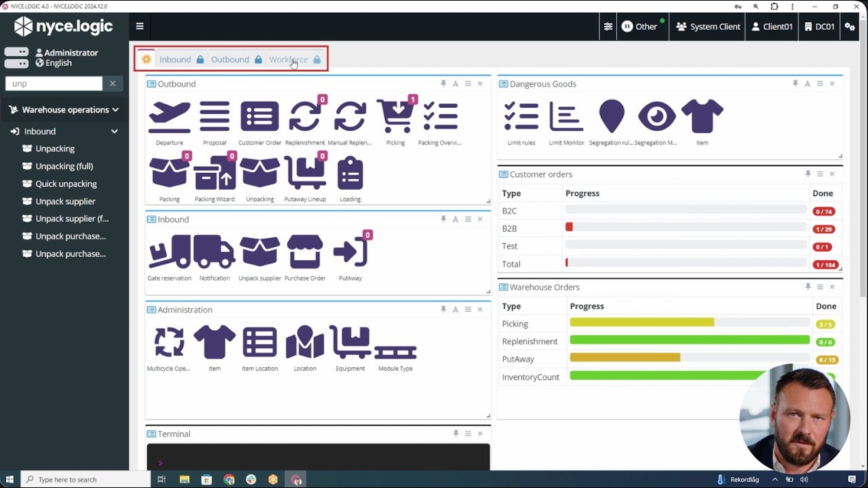This screenshot has width=868, height=488.
Task: Switch to the Workforce dashboard tab
Action: (x=294, y=59)
